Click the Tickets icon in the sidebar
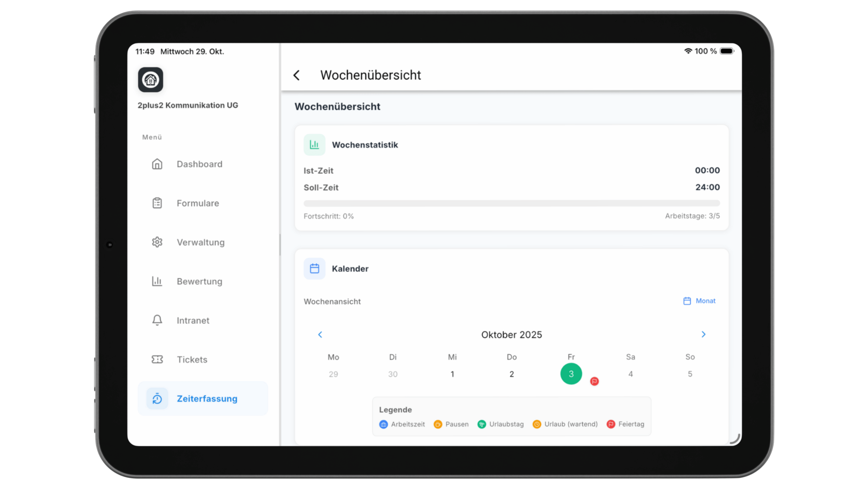The height and width of the screenshot is (488, 868). coord(157,360)
